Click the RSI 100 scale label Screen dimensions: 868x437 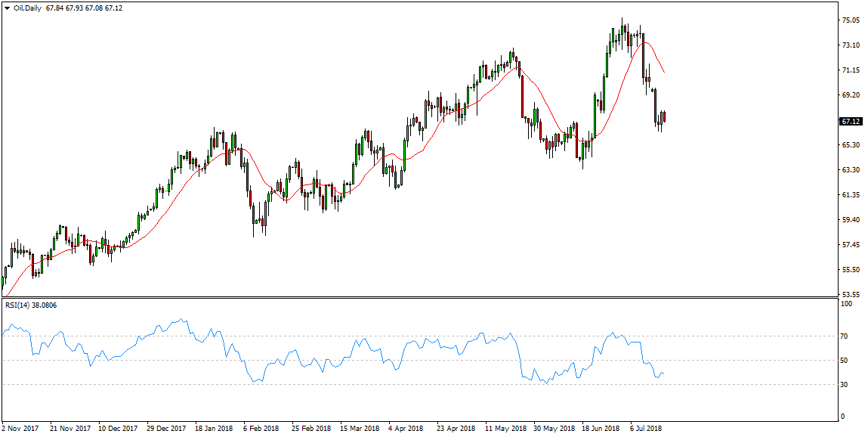[847, 304]
